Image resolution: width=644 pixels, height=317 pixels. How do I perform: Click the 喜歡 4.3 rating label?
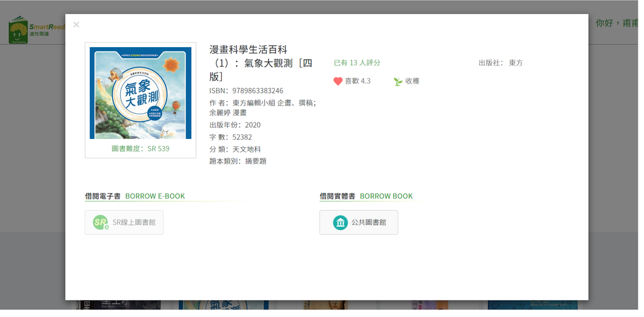(x=358, y=81)
